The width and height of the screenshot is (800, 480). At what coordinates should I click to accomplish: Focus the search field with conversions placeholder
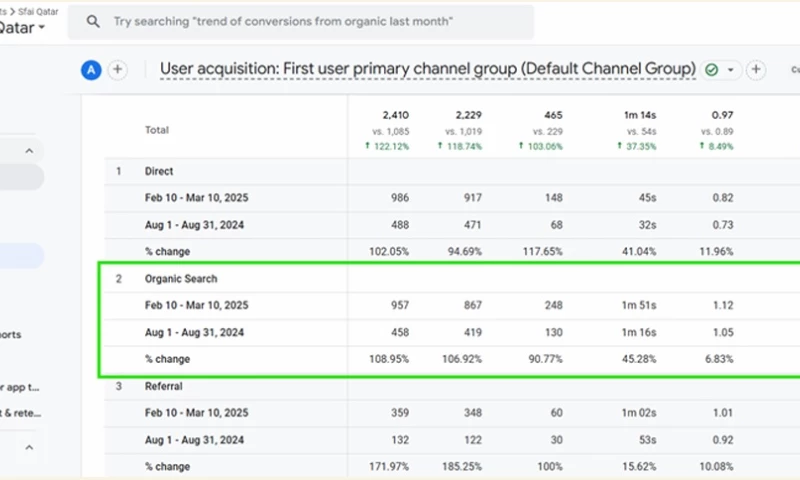tap(301, 22)
